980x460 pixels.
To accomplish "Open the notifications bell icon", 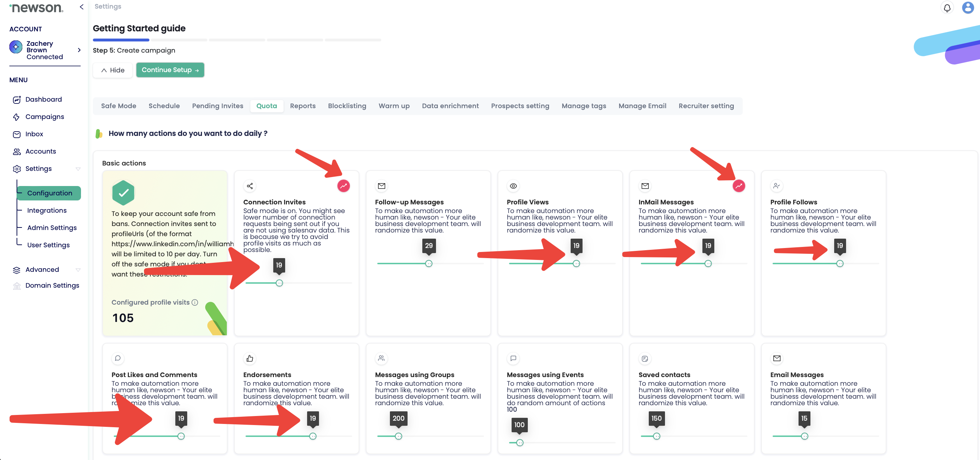I will tap(947, 8).
